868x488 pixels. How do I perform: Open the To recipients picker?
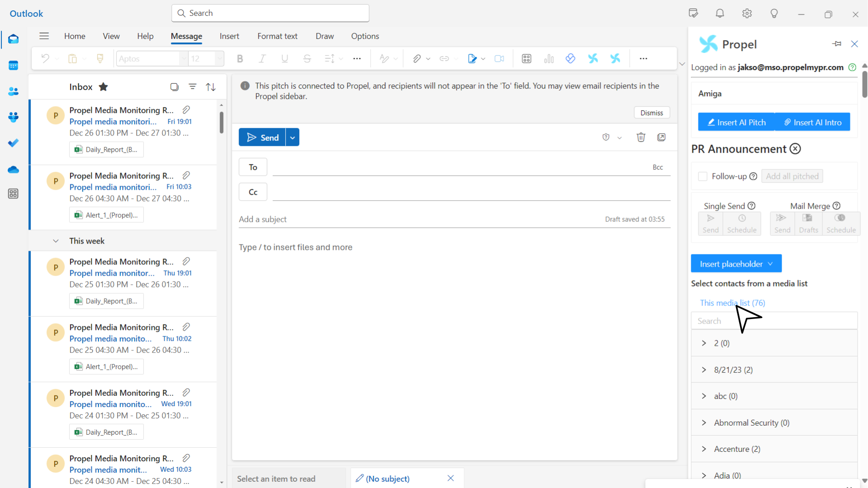pos(253,167)
